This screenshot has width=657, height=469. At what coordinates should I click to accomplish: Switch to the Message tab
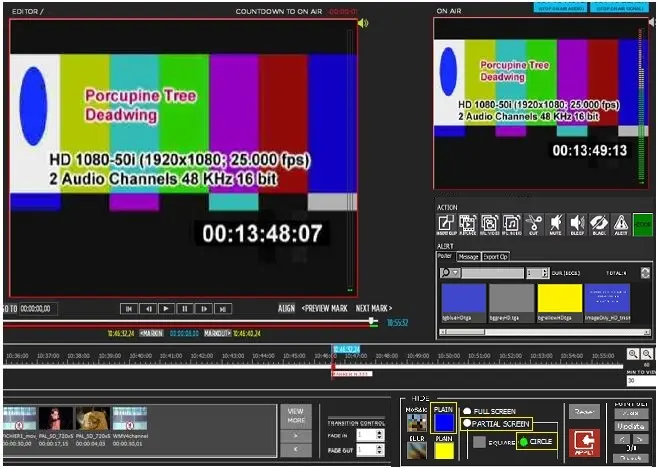pyautogui.click(x=469, y=257)
